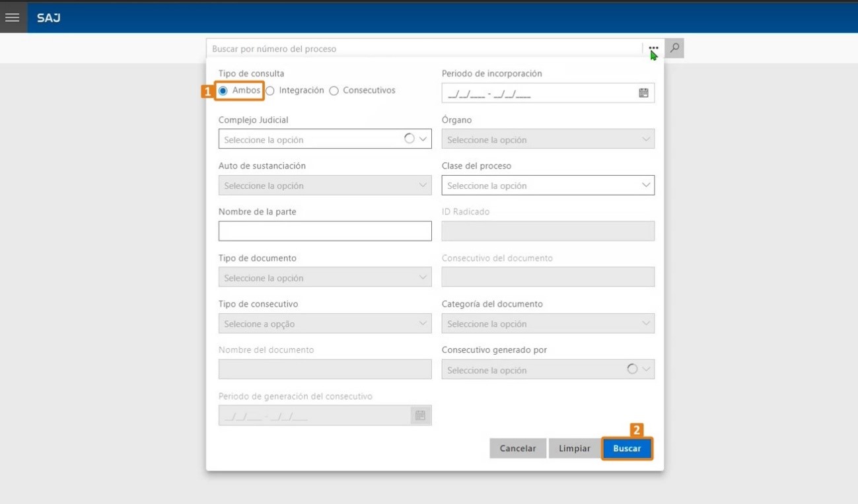Open the Órgano dropdown
This screenshot has height=504, width=858.
[548, 139]
